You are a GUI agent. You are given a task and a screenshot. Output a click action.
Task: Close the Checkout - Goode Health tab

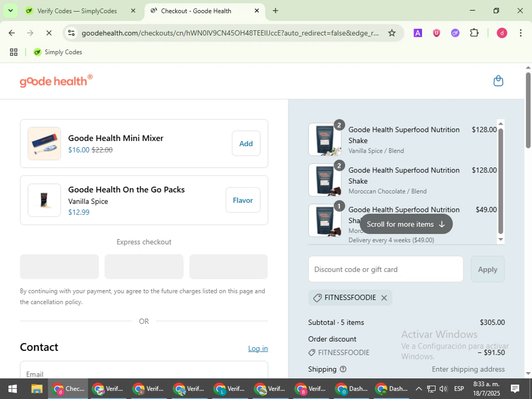[257, 11]
